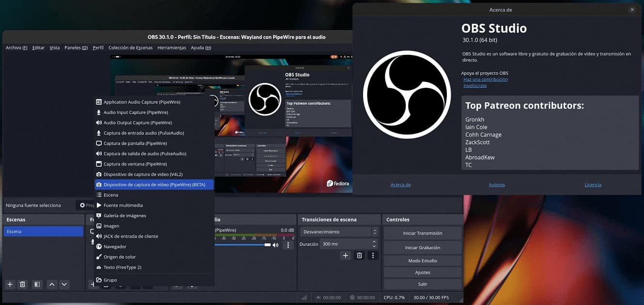Click Cohh Carnage contributor name
This screenshot has width=644, height=305.
(x=483, y=135)
